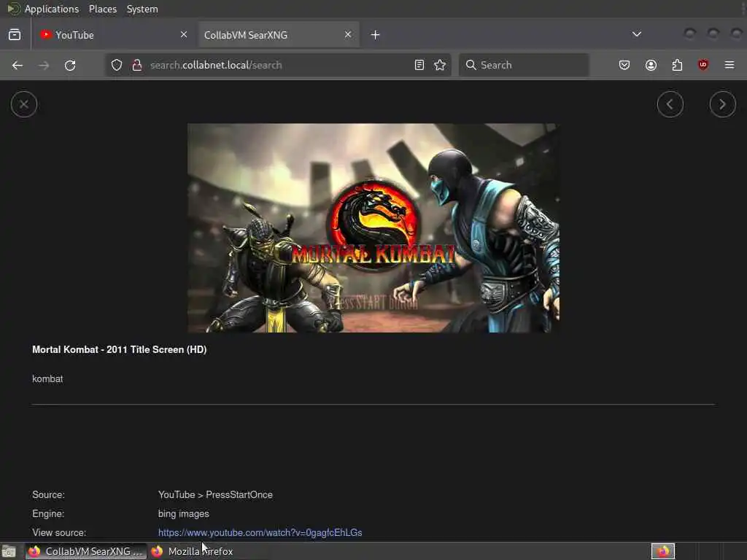The width and height of the screenshot is (747, 560).
Task: Click the Mortal Kombat title screen image
Action: pos(373,228)
